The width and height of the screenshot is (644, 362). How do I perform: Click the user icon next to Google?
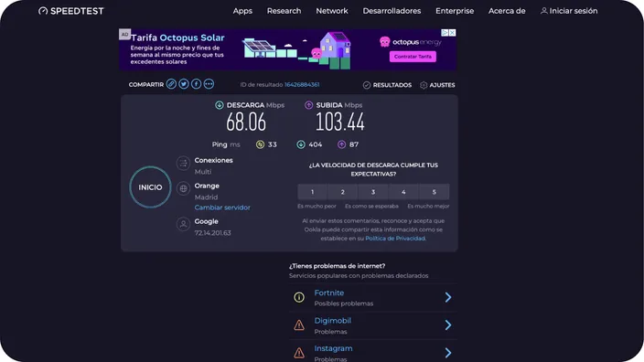[x=183, y=224]
